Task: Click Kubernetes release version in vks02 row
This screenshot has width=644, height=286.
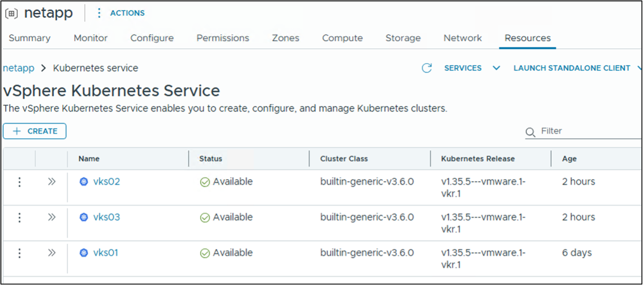Action: pyautogui.click(x=483, y=188)
